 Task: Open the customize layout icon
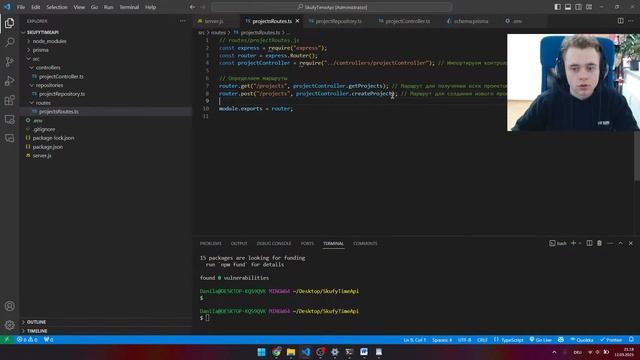[589, 7]
